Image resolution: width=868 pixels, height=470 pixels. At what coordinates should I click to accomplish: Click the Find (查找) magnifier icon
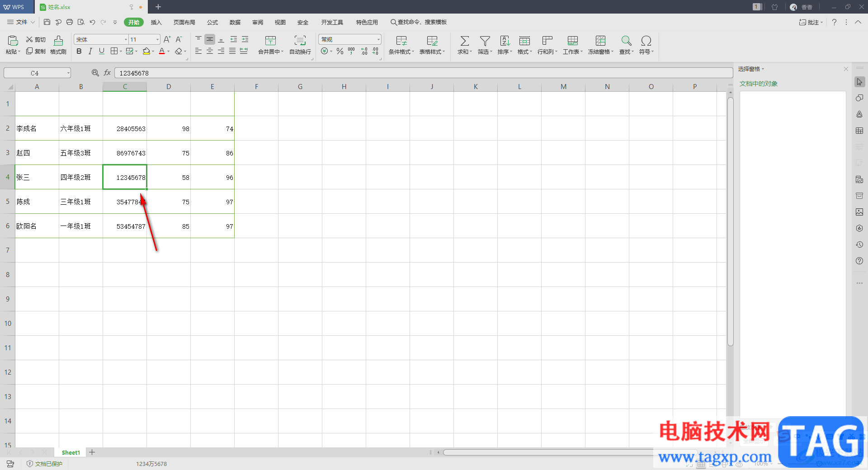[x=626, y=41]
